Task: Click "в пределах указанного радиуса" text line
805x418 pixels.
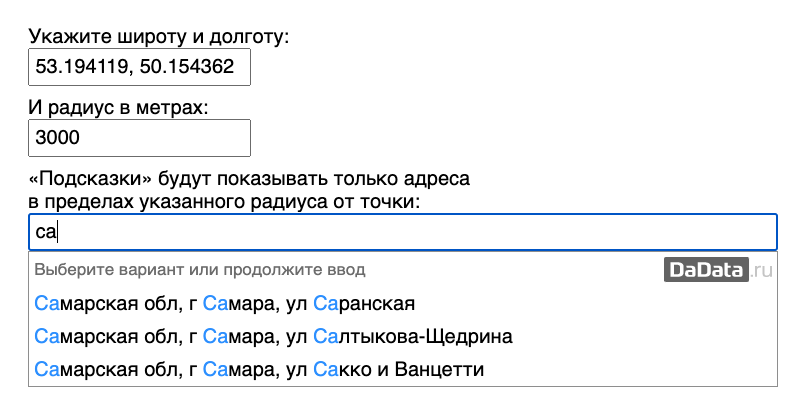Action: 224,201
